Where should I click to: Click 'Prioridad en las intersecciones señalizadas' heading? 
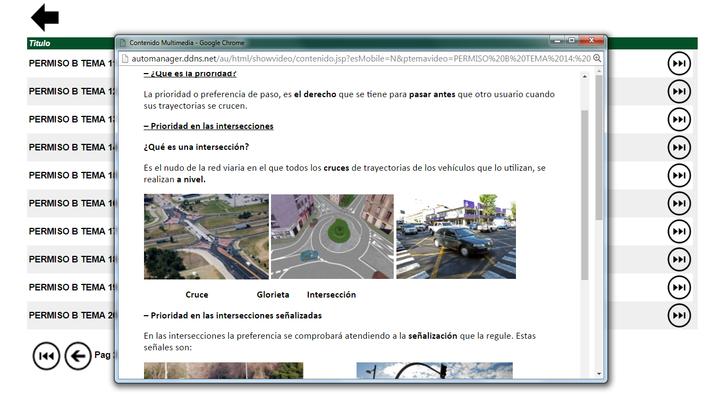233,315
